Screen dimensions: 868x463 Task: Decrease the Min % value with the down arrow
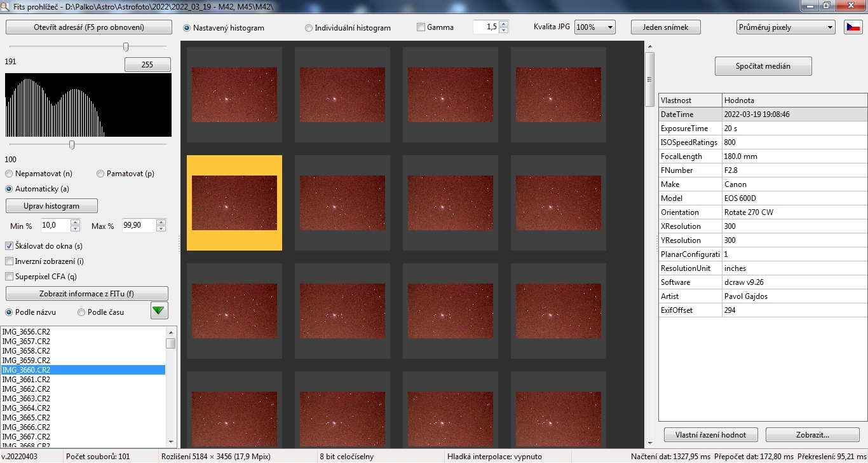[76, 229]
